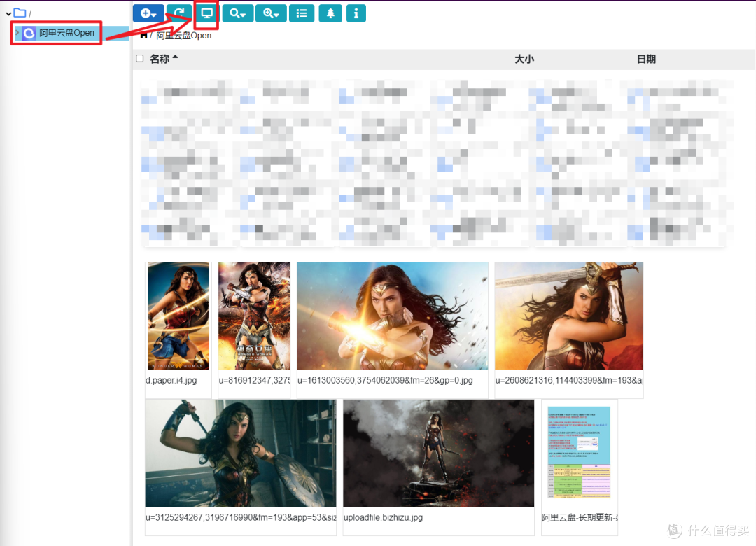Click the tree icon toolbar button
This screenshot has height=546, width=756.
(330, 13)
